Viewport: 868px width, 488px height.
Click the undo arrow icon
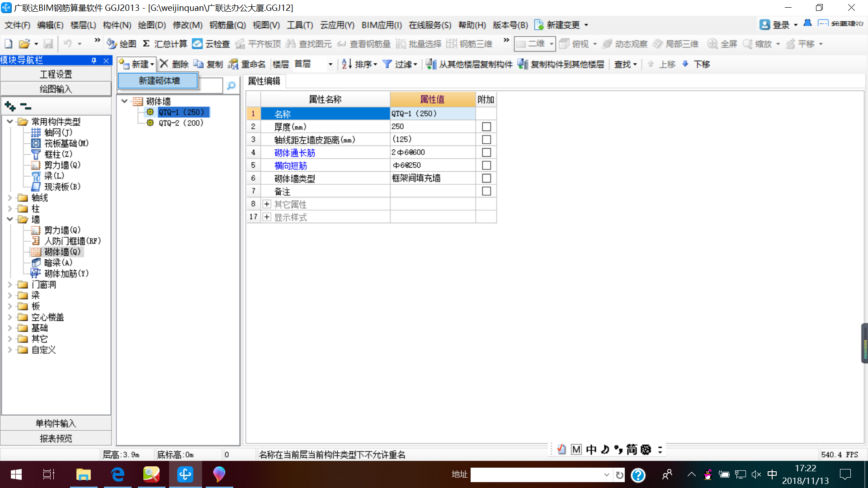coord(68,44)
